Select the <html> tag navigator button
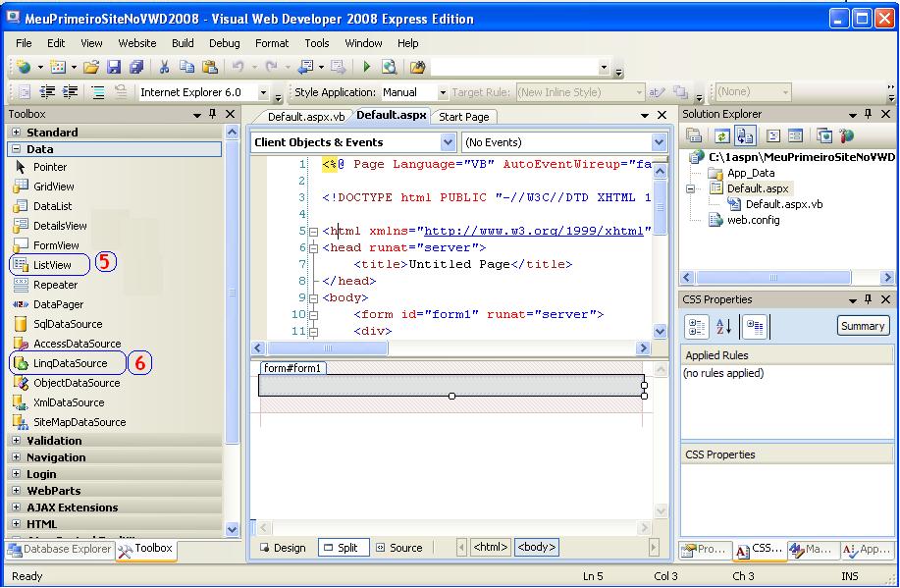This screenshot has width=900, height=588. point(490,547)
